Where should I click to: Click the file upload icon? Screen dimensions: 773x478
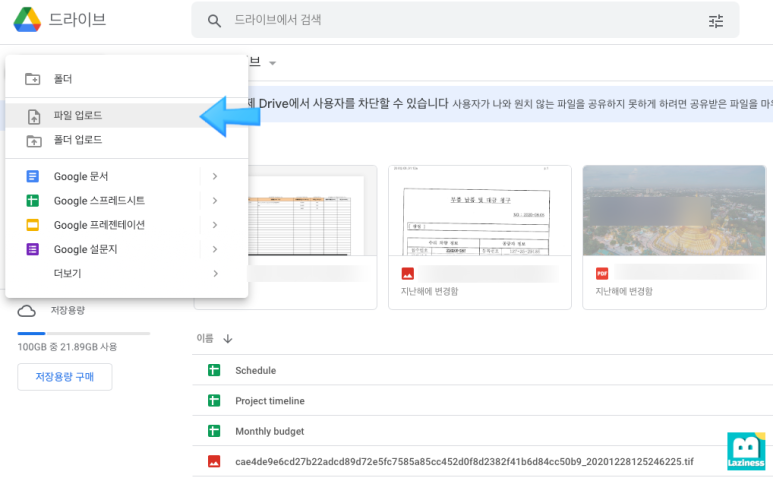(x=34, y=116)
